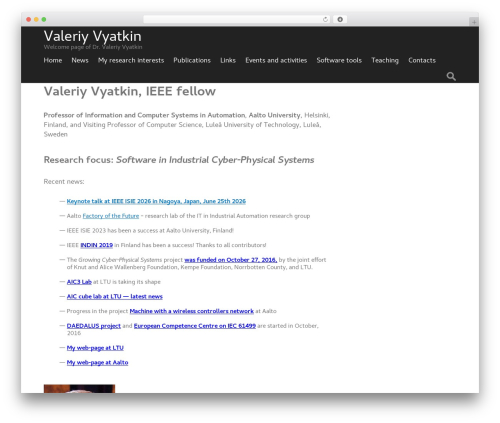Open the News menu item
The width and height of the screenshot is (500, 423).
80,60
